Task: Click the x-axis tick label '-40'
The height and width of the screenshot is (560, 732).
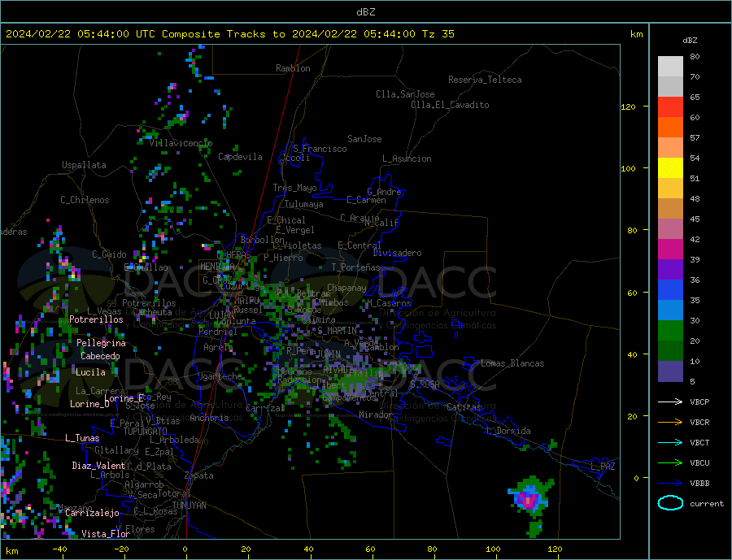Action: pos(59,549)
